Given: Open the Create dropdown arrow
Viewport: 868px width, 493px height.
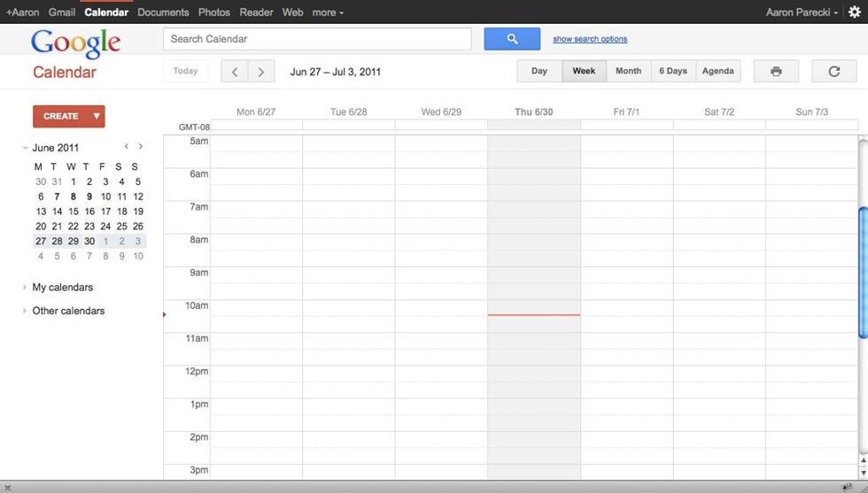Looking at the screenshot, I should [x=97, y=116].
